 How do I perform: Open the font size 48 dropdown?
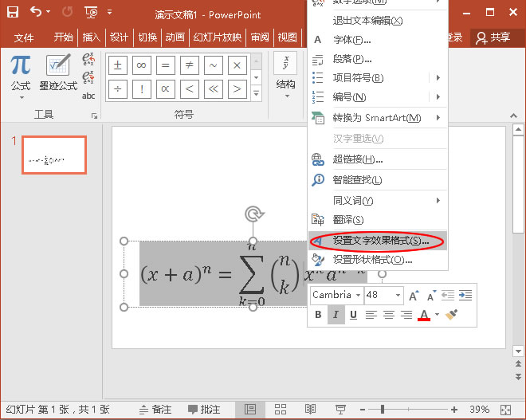click(398, 295)
